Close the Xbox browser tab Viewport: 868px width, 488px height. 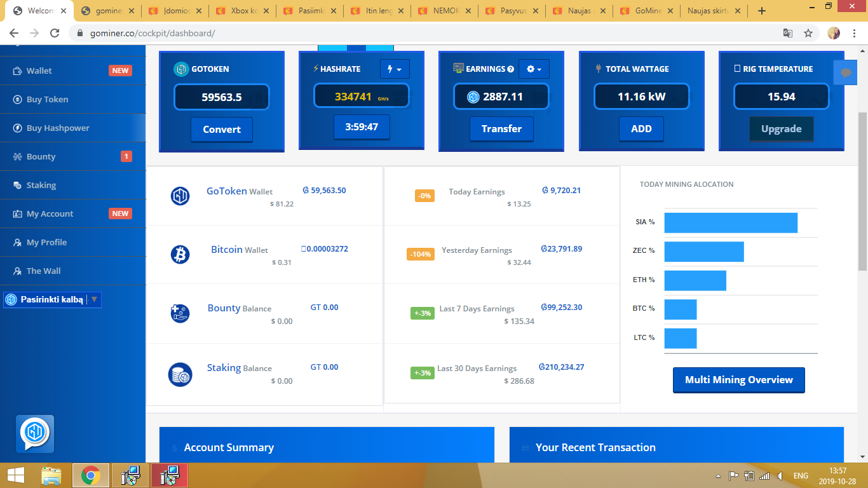pos(266,11)
